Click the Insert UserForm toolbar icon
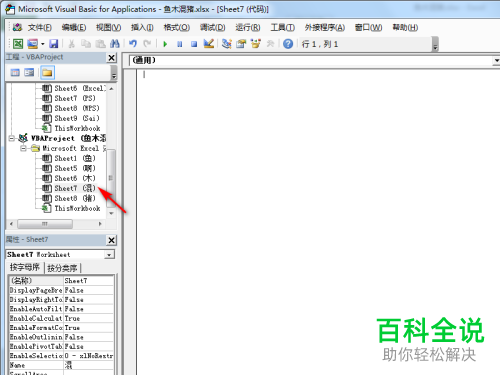The width and height of the screenshot is (500, 375). tap(32, 44)
